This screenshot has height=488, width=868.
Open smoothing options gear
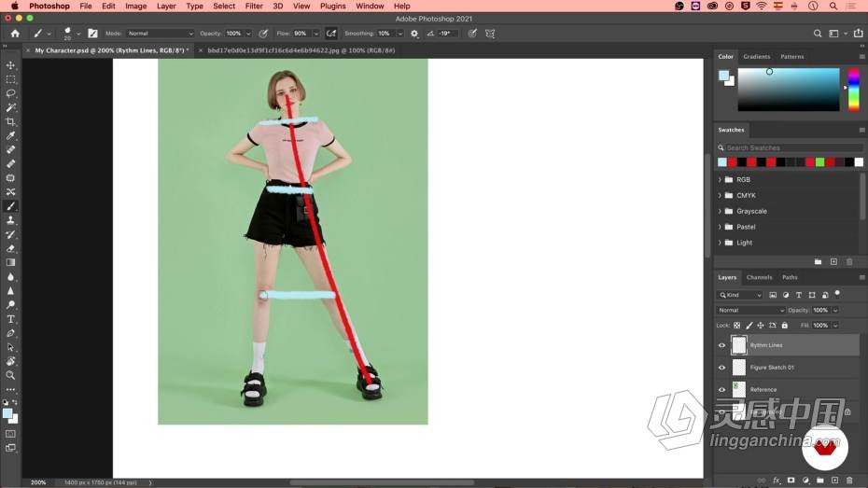pos(414,34)
